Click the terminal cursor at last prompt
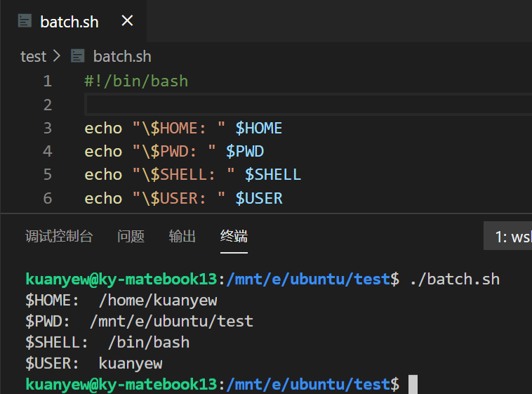Viewport: 532px width, 394px height. click(413, 384)
